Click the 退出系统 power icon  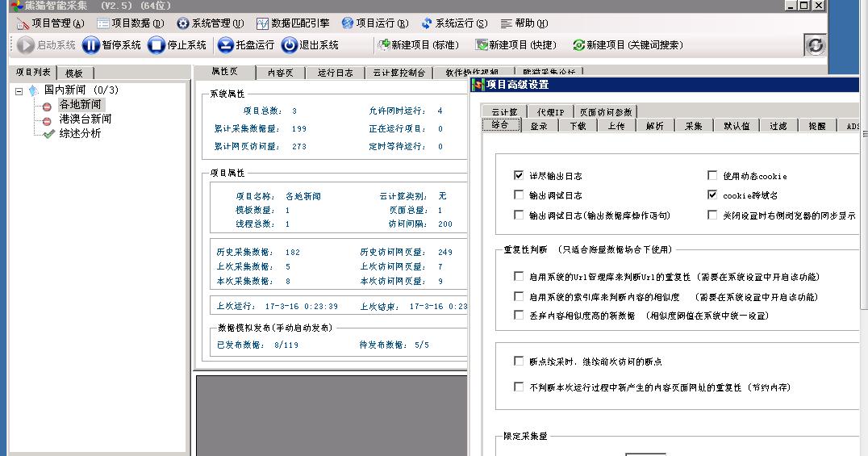[290, 45]
